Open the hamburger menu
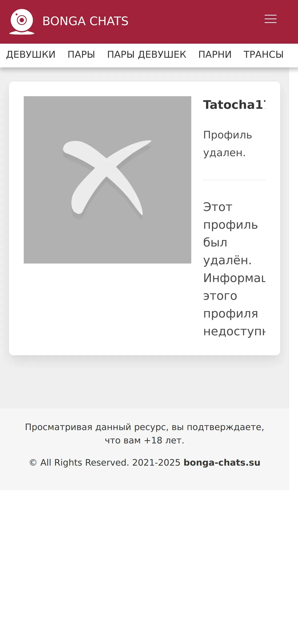 (x=271, y=19)
